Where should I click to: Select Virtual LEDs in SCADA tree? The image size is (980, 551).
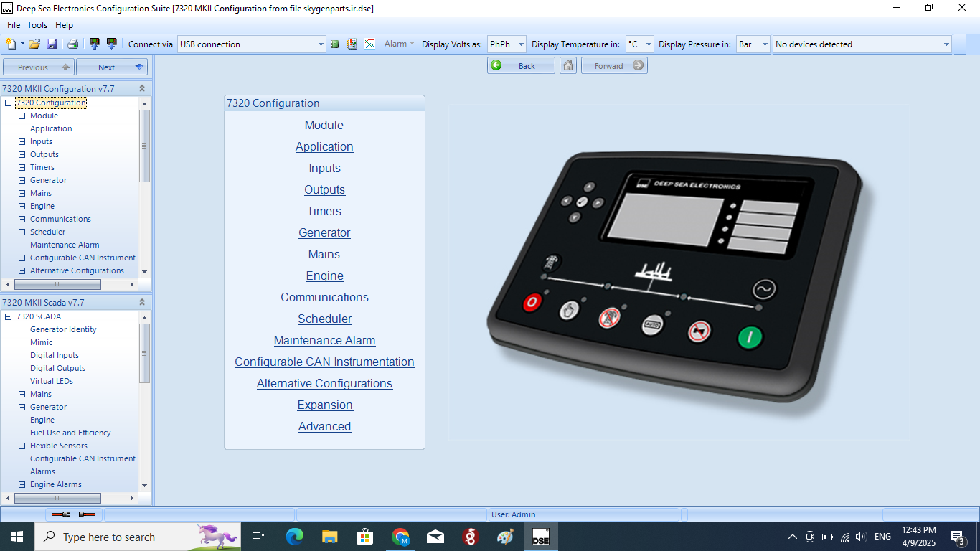[x=52, y=381]
